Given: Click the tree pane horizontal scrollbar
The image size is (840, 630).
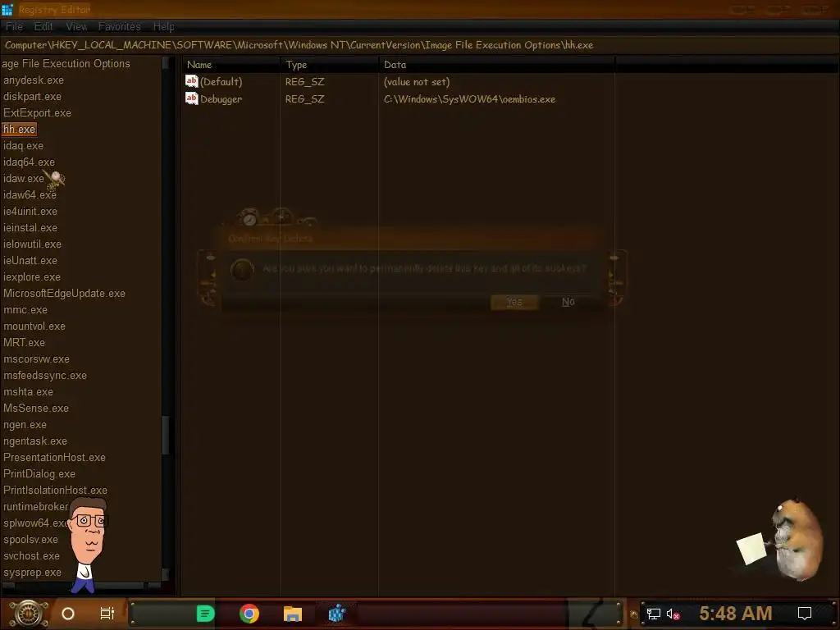Looking at the screenshot, I should click(x=81, y=586).
